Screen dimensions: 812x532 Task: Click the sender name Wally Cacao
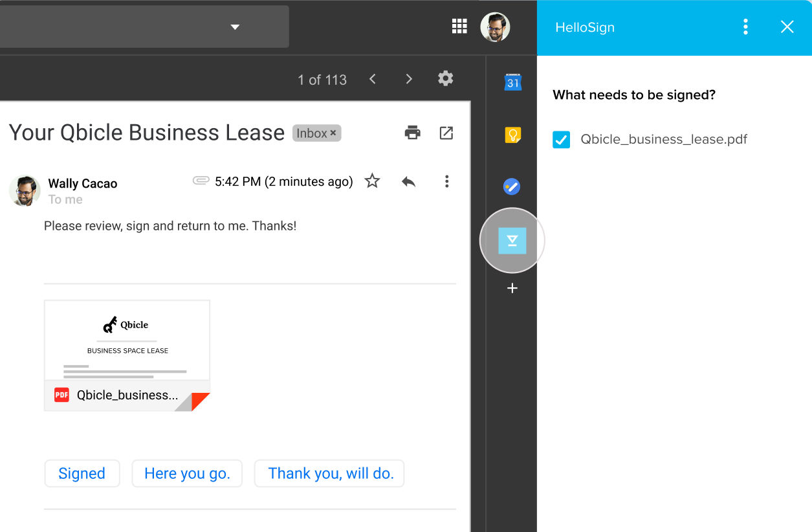pos(83,184)
